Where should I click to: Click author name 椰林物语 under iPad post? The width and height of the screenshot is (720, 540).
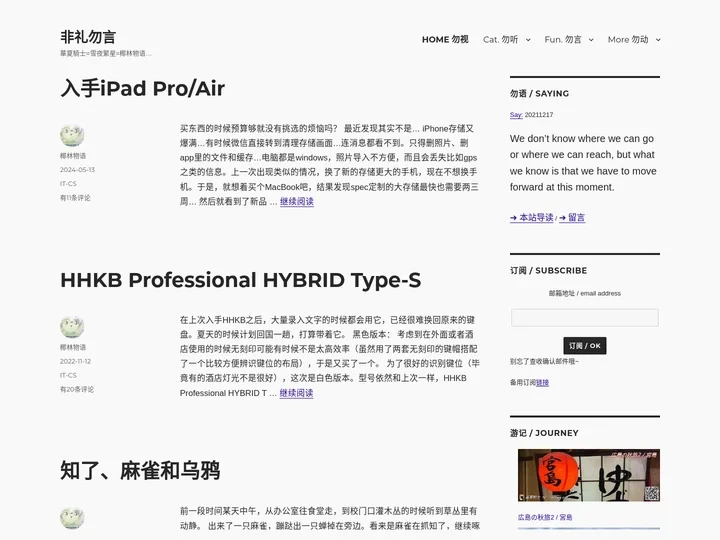click(x=73, y=156)
